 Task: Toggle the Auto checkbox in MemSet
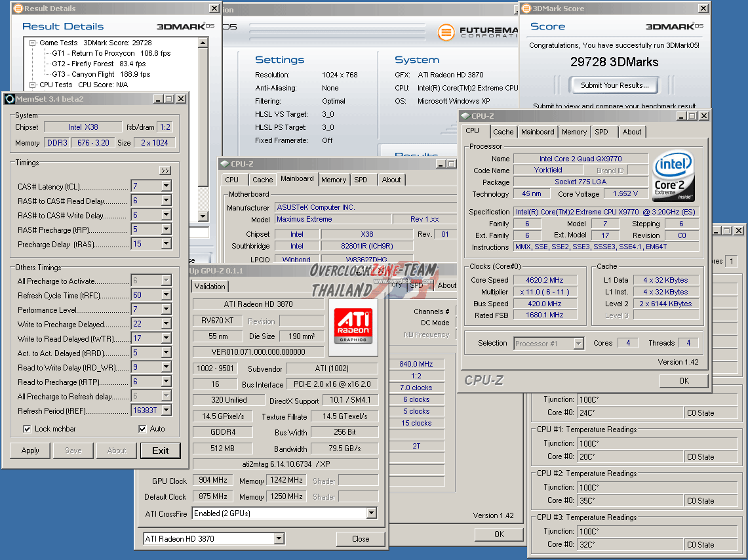click(x=142, y=429)
